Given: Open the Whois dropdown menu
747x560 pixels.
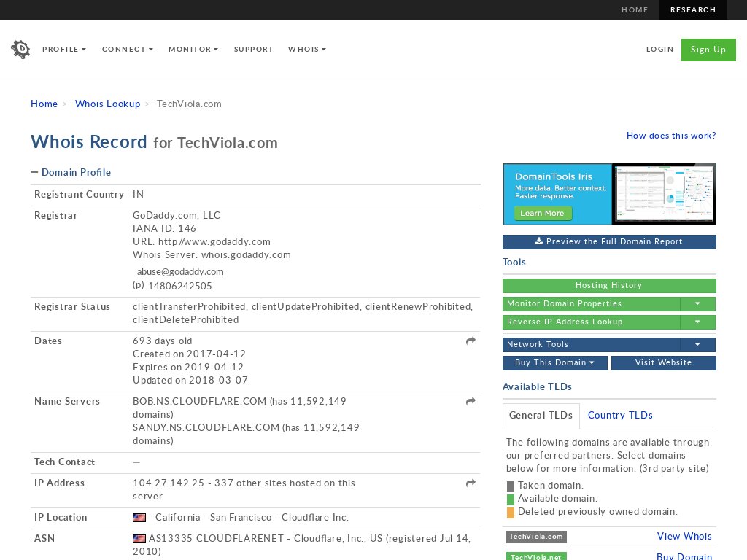Looking at the screenshot, I should tap(307, 49).
